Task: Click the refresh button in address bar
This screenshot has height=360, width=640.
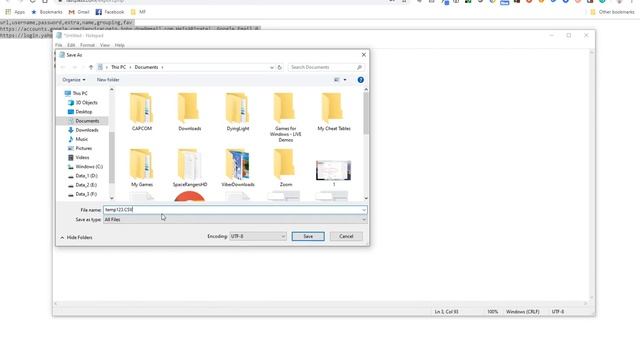Action: point(280,67)
